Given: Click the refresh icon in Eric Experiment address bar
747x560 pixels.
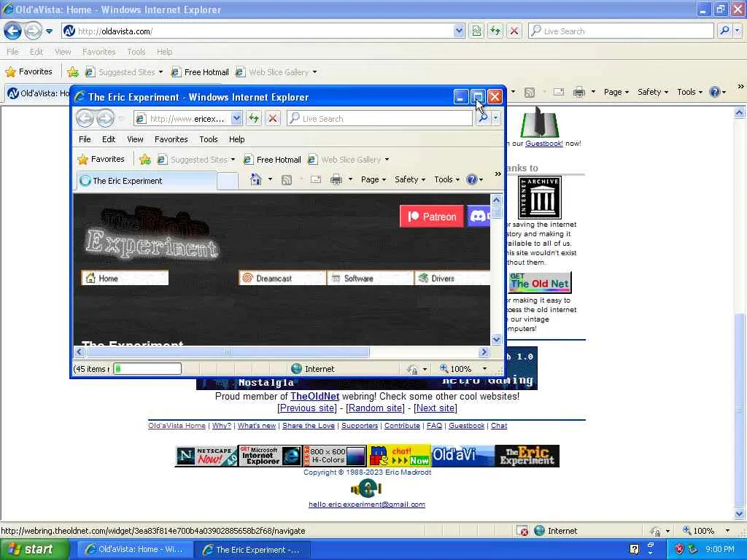Looking at the screenshot, I should pyautogui.click(x=254, y=118).
